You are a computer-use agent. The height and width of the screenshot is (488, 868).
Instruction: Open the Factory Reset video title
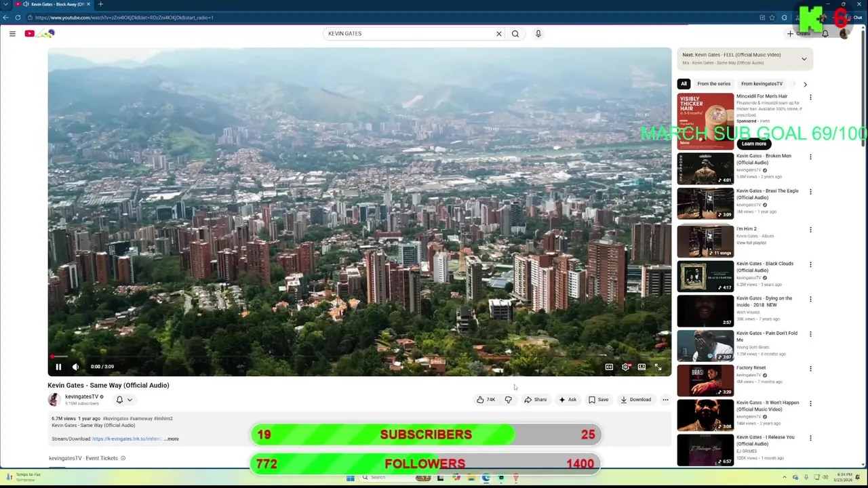tap(751, 368)
